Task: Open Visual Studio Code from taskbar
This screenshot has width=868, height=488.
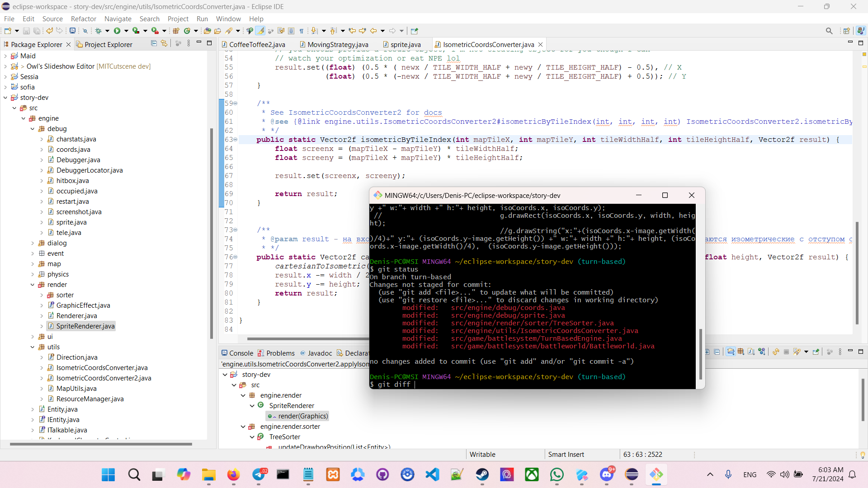Action: (433, 474)
